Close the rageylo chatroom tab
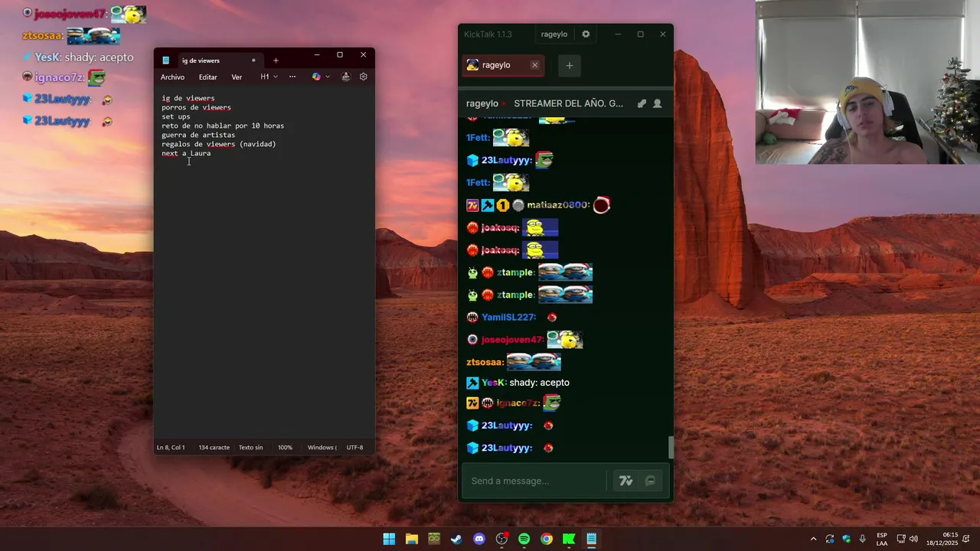Image resolution: width=980 pixels, height=551 pixels. (534, 65)
